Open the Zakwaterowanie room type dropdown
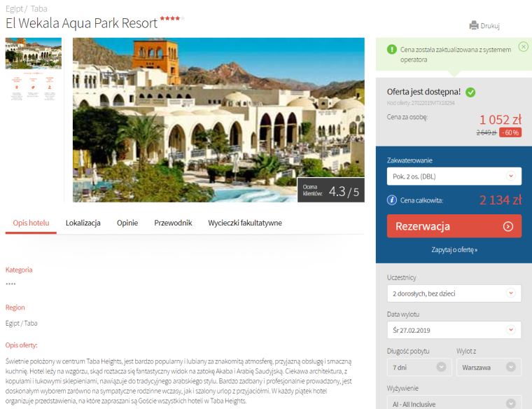 click(x=454, y=176)
